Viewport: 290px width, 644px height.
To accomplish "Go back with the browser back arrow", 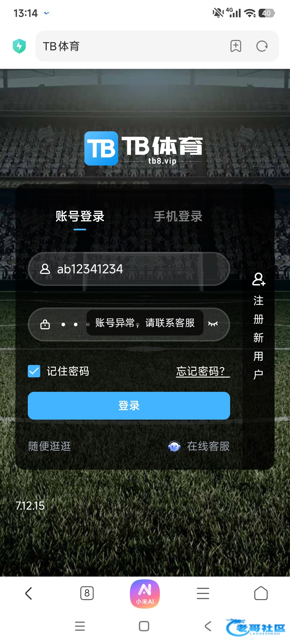I will tap(29, 593).
